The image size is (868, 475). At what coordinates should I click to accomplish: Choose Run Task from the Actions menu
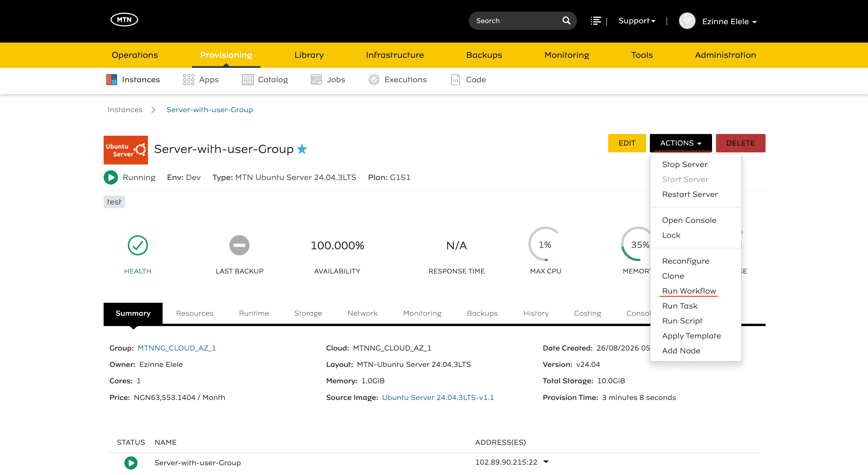click(680, 306)
